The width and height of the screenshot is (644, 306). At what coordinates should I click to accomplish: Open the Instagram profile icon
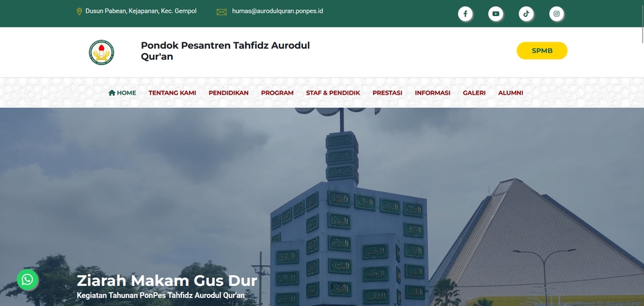point(556,14)
